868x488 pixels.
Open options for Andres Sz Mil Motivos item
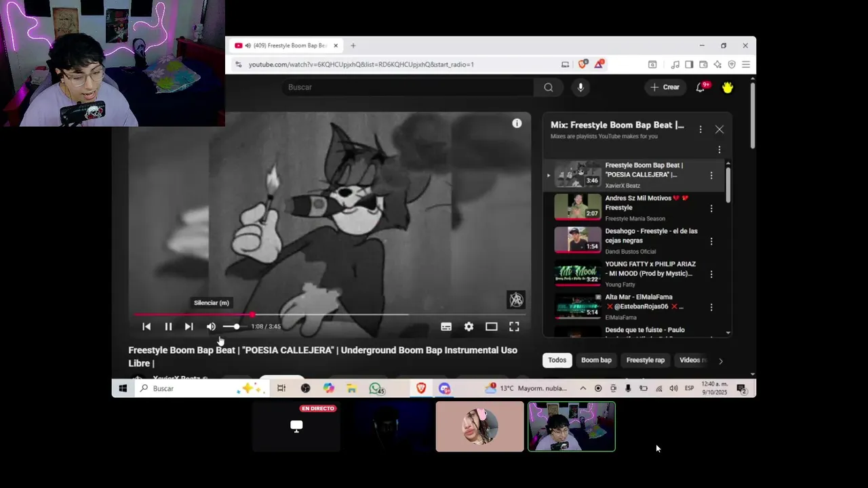coord(711,209)
